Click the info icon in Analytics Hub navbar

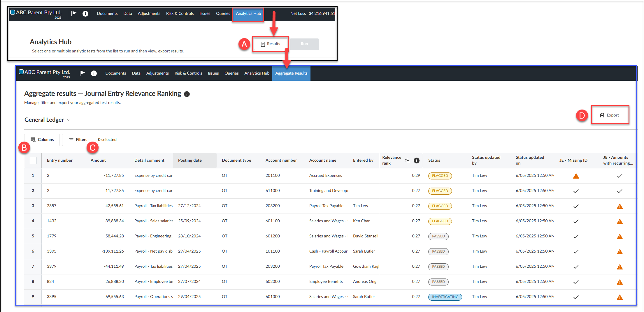point(85,14)
